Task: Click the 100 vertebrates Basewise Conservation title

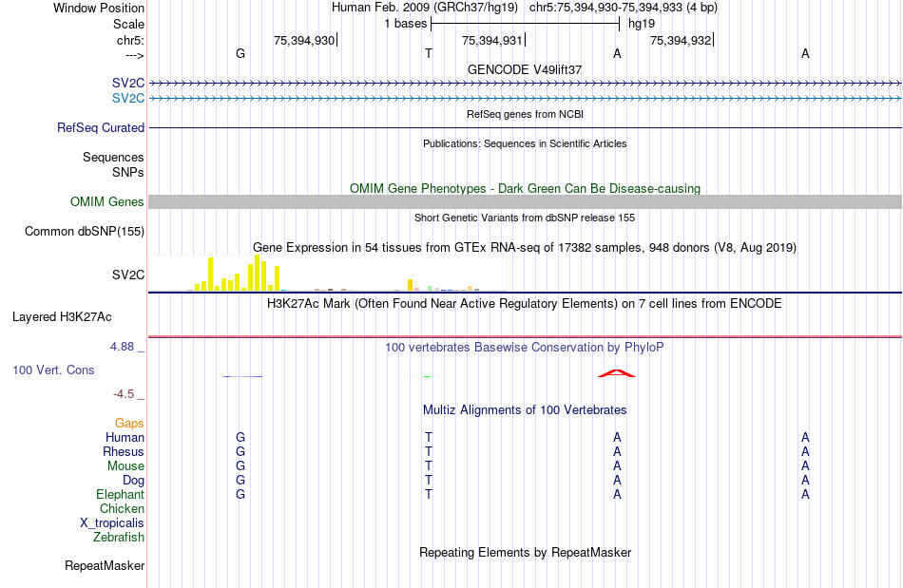Action: 525,348
